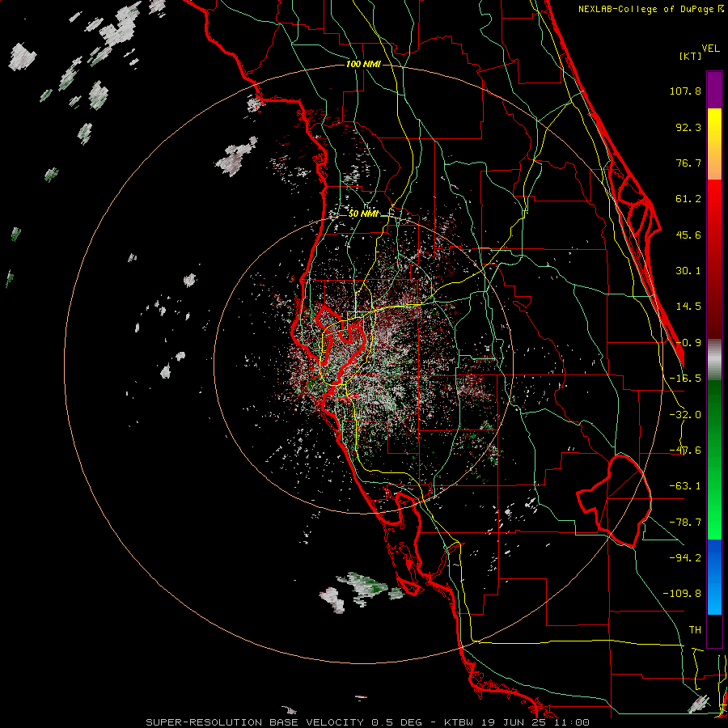This screenshot has height=728, width=728.
Task: Click the -63.1 velocity scale value
Action: 685,486
